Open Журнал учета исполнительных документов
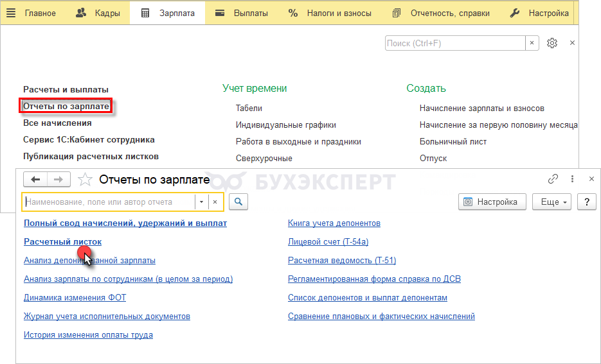 click(x=107, y=316)
